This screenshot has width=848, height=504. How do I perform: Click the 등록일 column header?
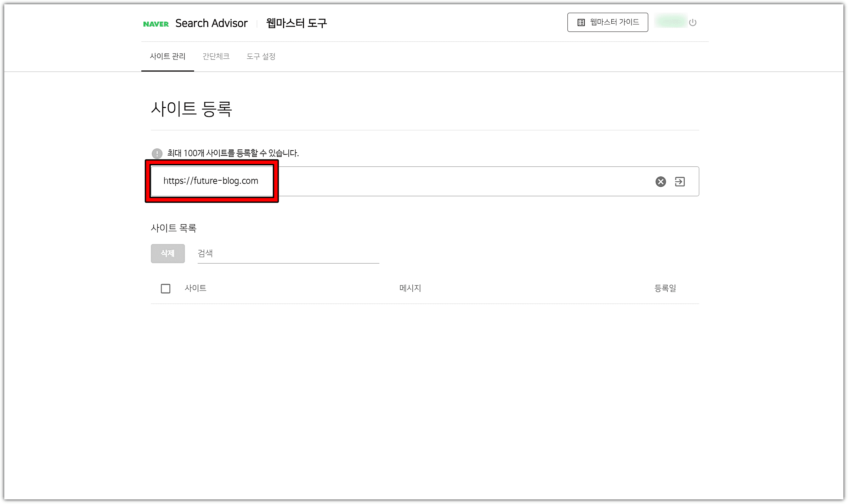[665, 288]
